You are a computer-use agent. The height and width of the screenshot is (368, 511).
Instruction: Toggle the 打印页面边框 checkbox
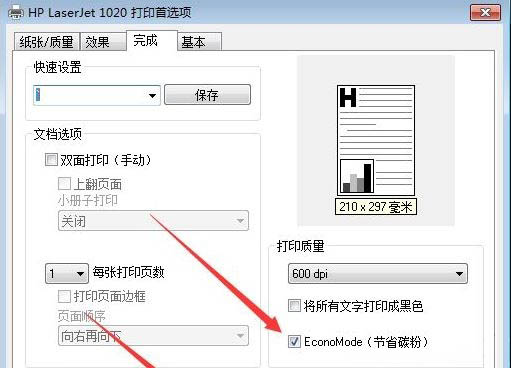(x=64, y=296)
